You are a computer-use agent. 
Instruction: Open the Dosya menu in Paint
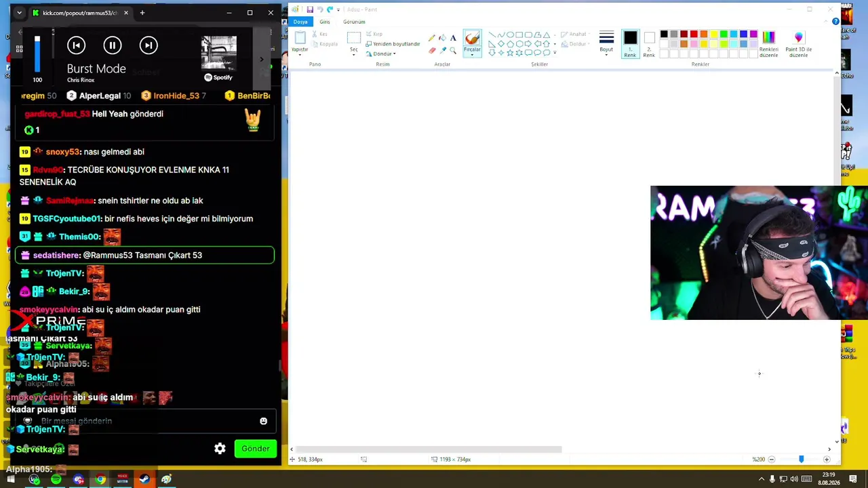click(x=300, y=22)
